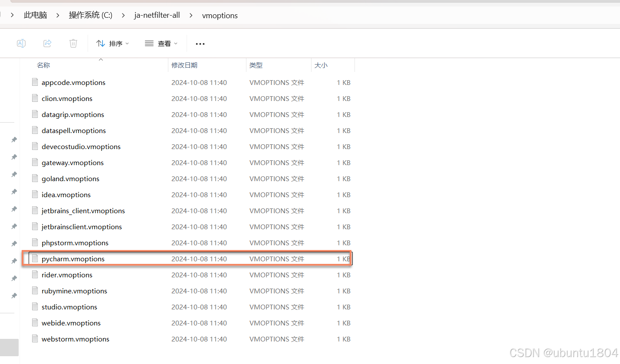Select the rider.vmoptions file name
Image resolution: width=620 pixels, height=364 pixels.
coord(67,275)
